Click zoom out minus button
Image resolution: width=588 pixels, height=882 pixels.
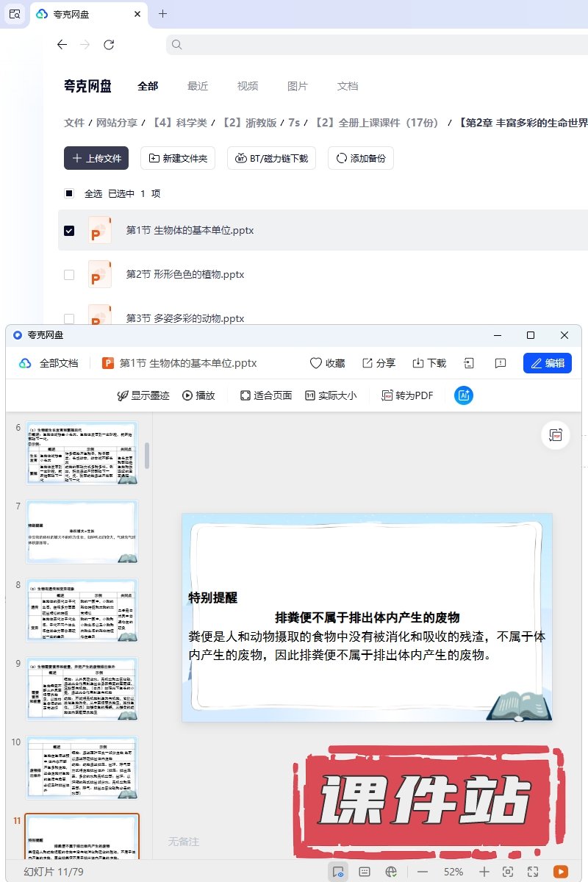[423, 872]
